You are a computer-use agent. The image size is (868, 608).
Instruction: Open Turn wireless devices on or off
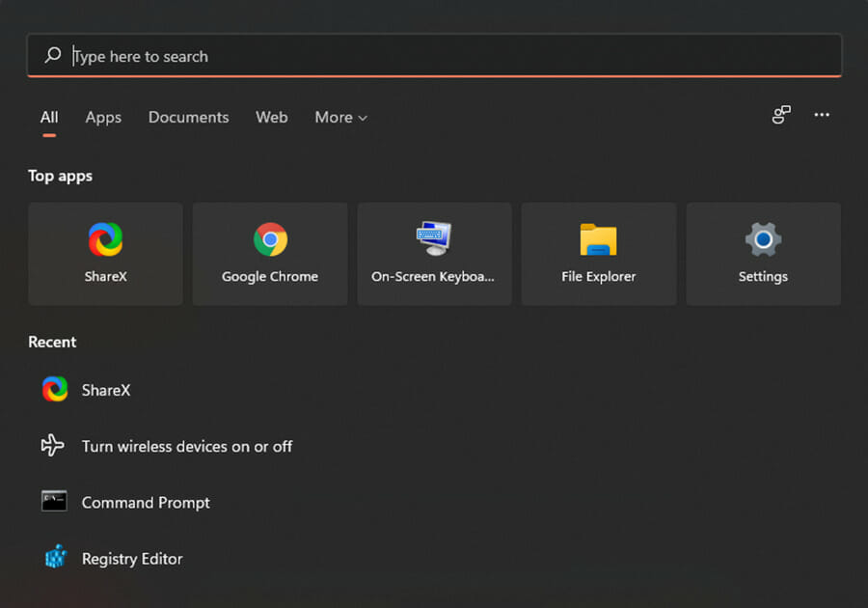[187, 446]
